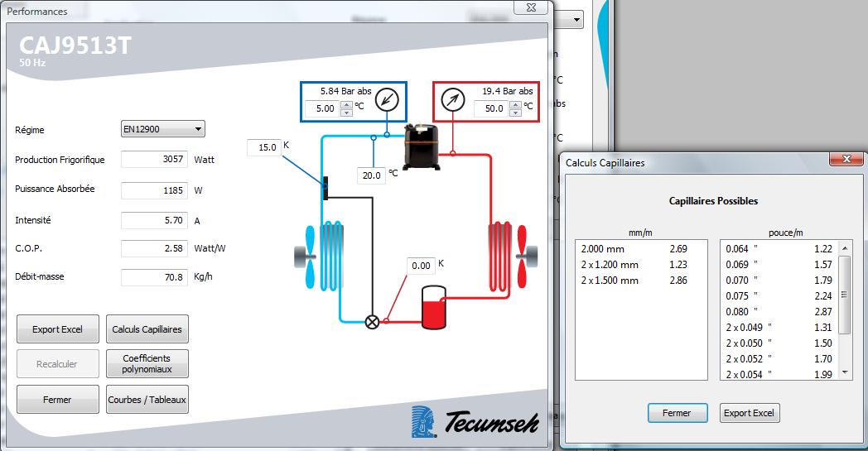Click Fermer in Calculs Capillaires dialog
Screen dimensions: 868x451
point(678,413)
